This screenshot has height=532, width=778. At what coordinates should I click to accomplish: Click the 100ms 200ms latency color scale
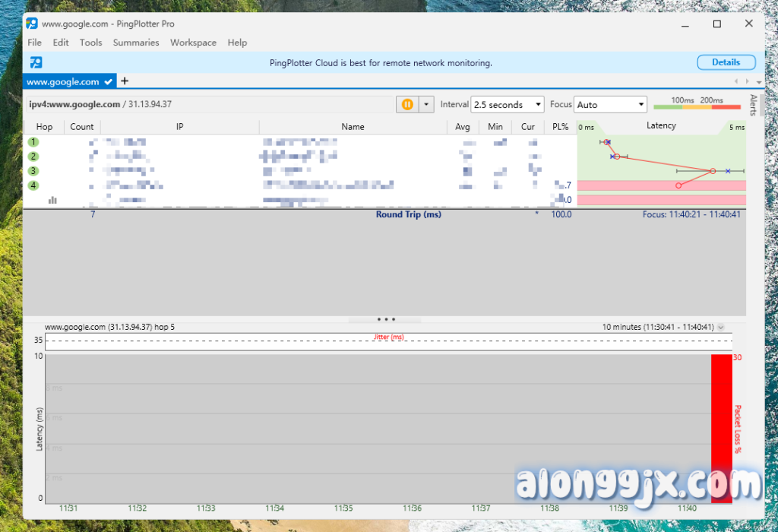(697, 105)
